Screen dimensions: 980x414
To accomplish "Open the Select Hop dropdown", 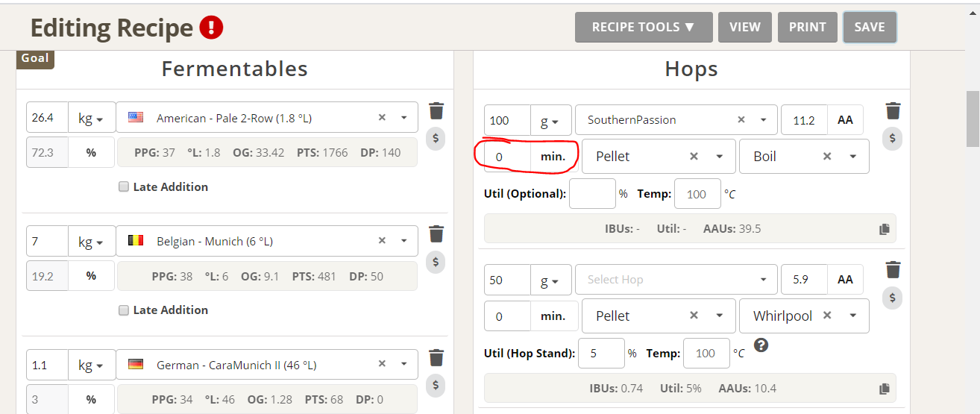I will [676, 280].
